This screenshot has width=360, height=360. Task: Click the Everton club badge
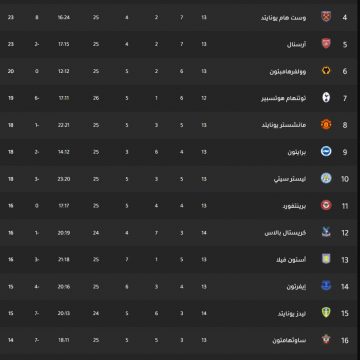326,286
